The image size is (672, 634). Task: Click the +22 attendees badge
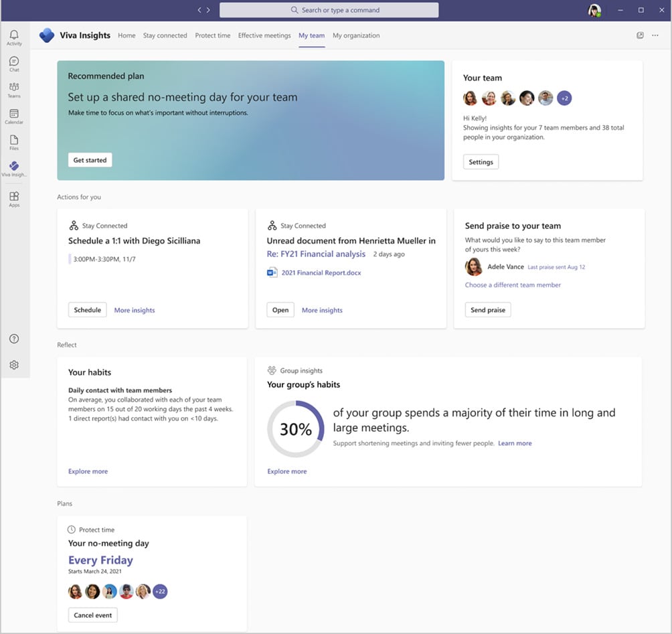[x=160, y=592]
